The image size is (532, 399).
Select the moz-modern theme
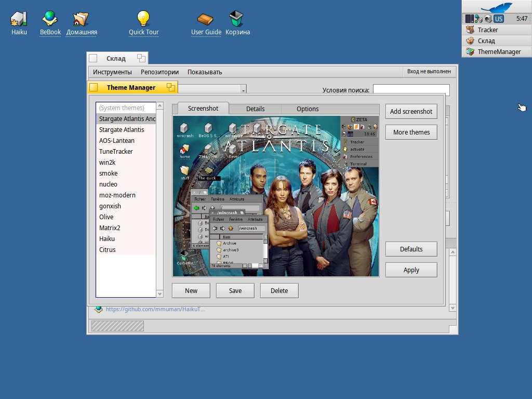[x=126, y=195]
